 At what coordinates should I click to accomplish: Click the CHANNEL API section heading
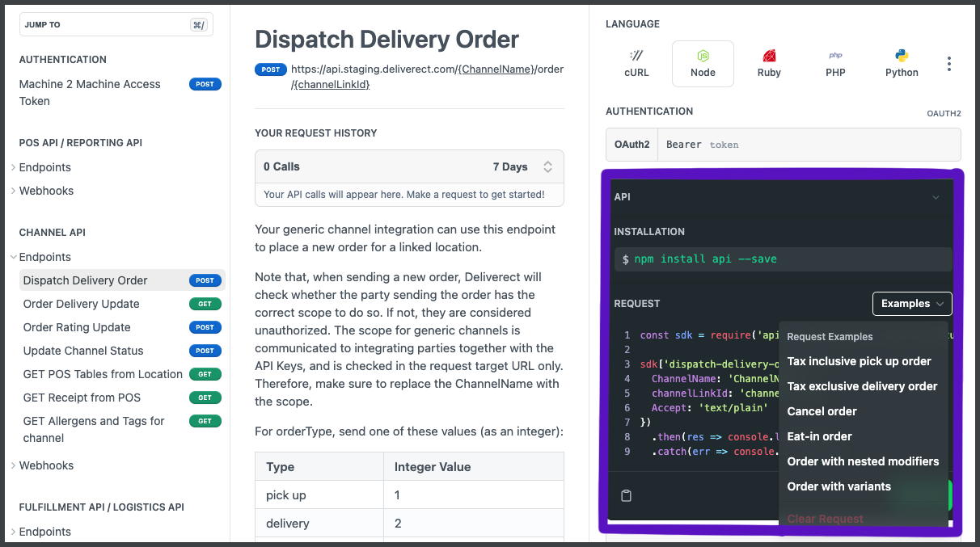[53, 233]
